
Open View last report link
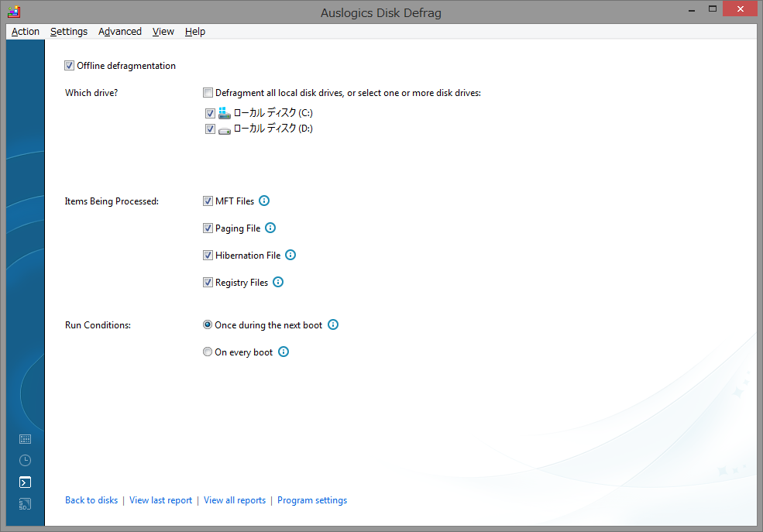[x=160, y=500]
